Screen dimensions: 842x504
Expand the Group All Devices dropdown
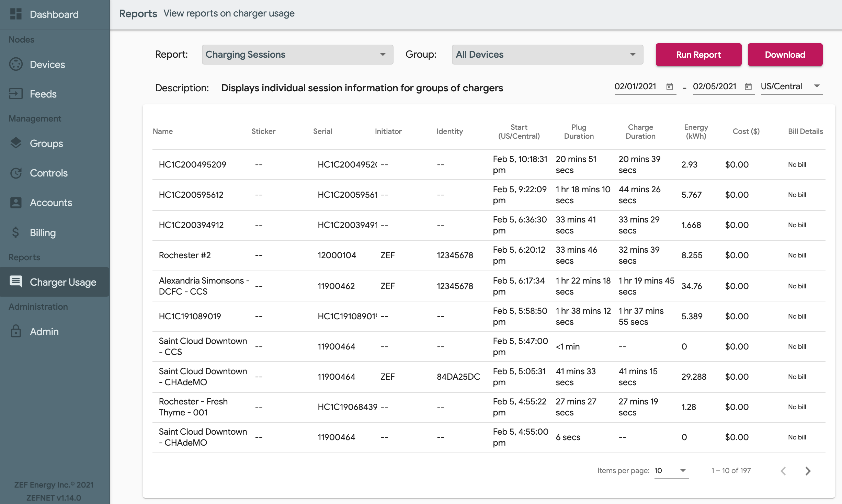(547, 55)
